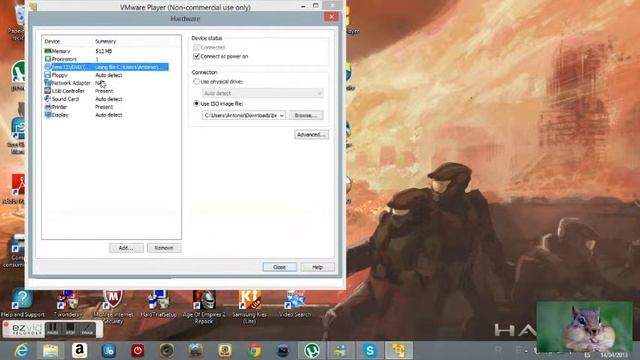Click the Printer 'Present' summary text

tap(104, 107)
